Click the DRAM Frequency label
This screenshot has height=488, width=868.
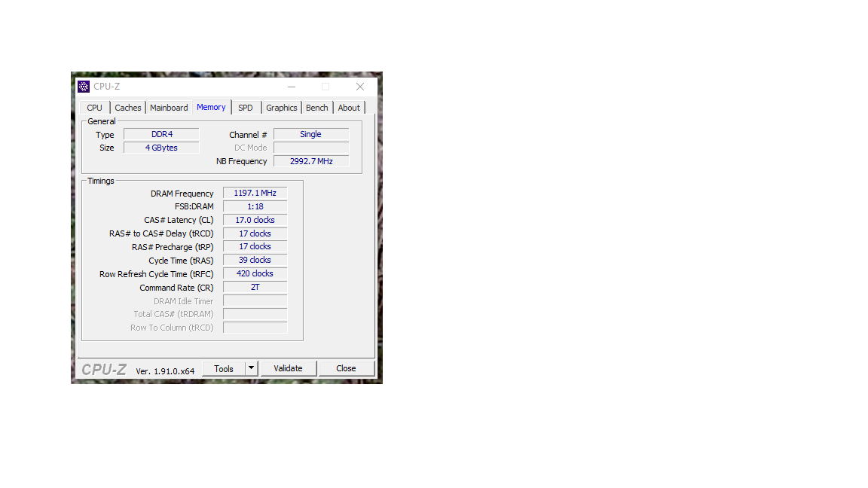(x=182, y=194)
